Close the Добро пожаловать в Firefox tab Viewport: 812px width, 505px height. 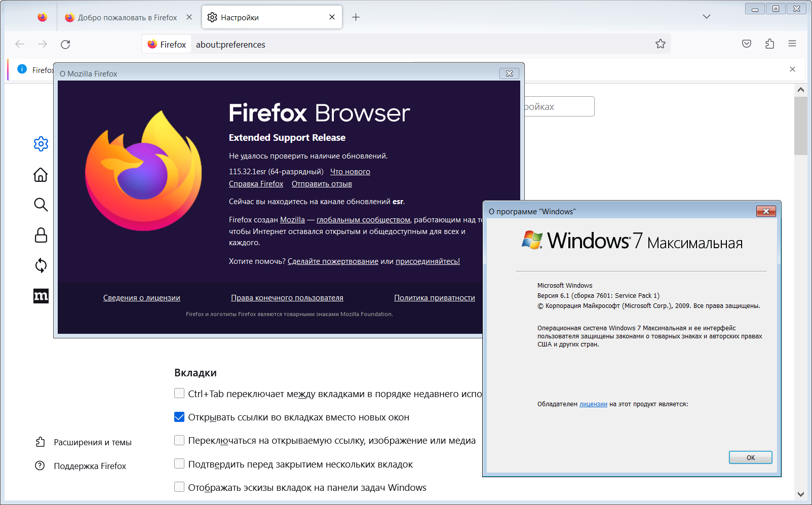click(189, 17)
